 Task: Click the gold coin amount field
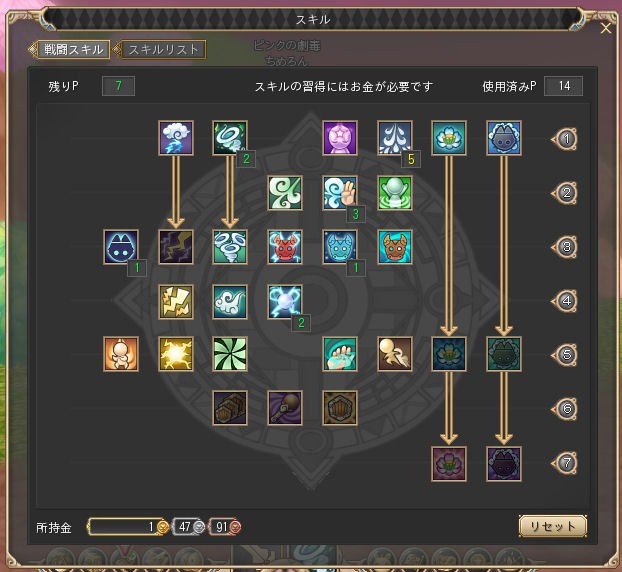(x=128, y=527)
